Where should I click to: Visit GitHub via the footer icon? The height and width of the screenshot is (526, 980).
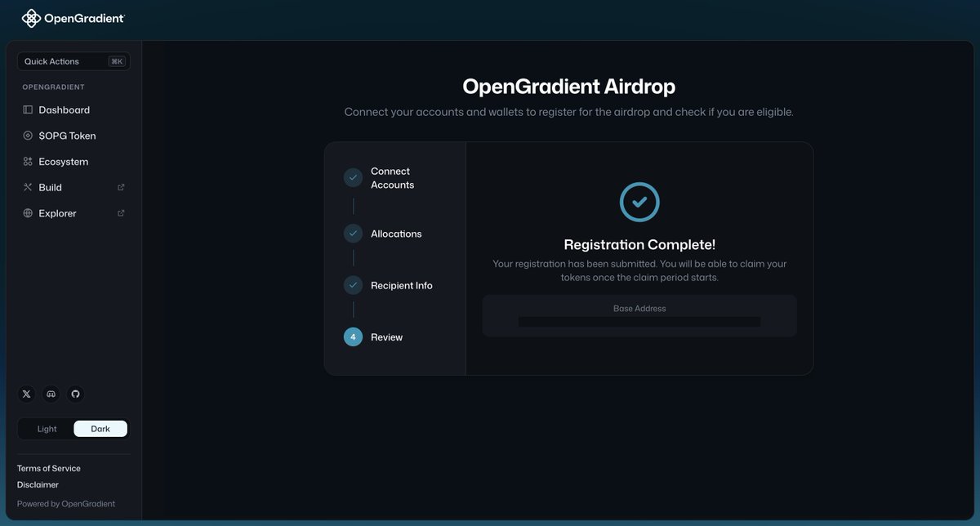click(75, 394)
